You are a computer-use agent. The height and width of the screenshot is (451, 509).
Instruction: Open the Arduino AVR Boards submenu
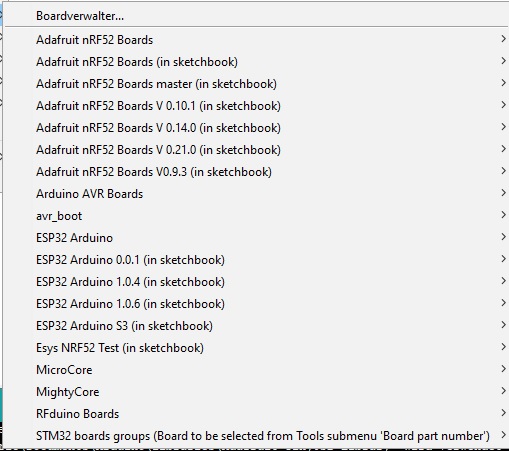[x=256, y=194]
